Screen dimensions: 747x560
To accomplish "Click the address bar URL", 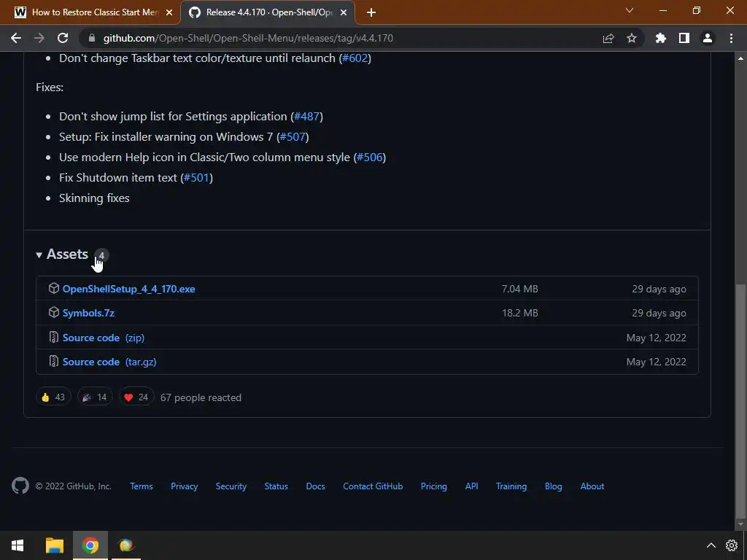I will (x=248, y=38).
